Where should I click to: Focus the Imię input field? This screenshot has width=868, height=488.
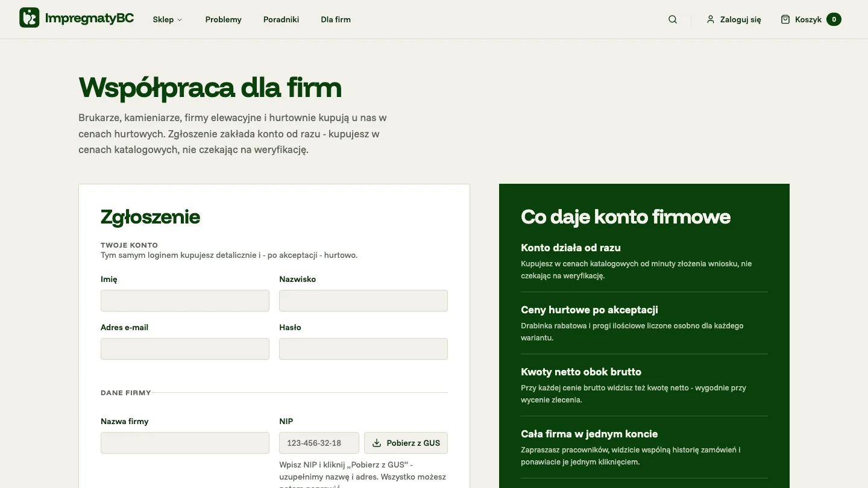point(185,301)
